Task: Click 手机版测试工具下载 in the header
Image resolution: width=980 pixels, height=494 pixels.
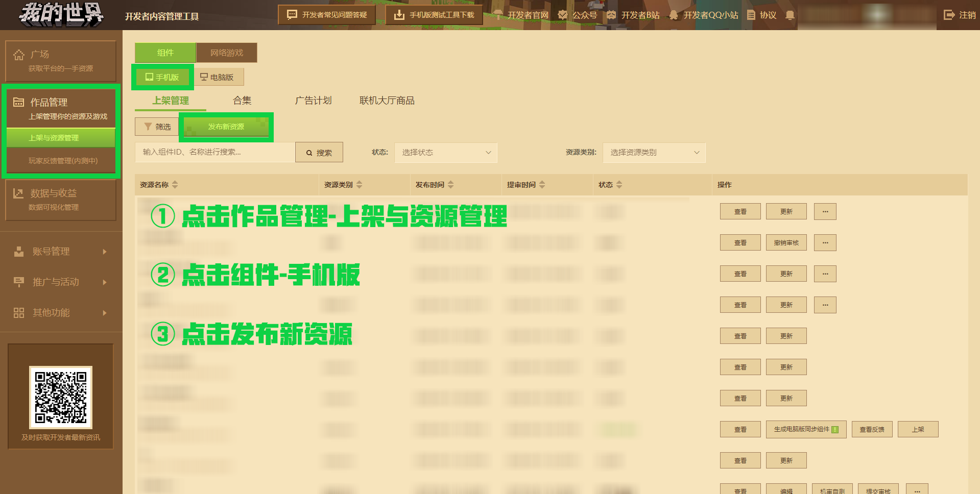Action: coord(434,15)
